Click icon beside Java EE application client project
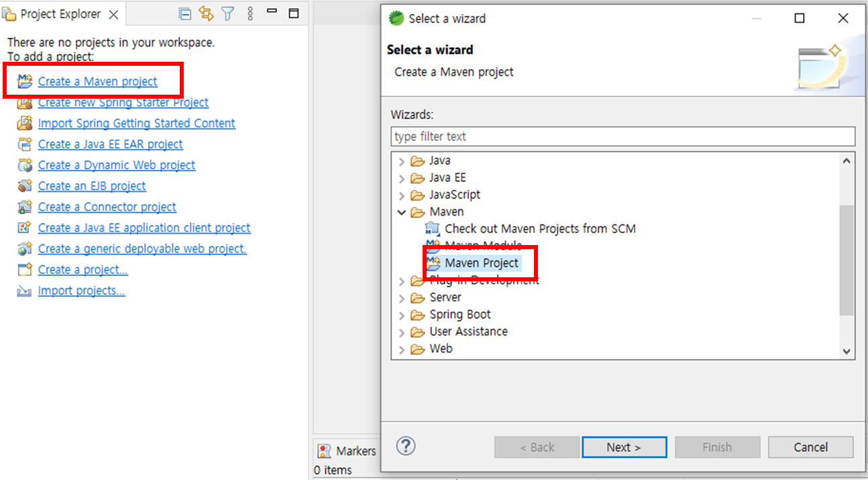 coord(25,228)
